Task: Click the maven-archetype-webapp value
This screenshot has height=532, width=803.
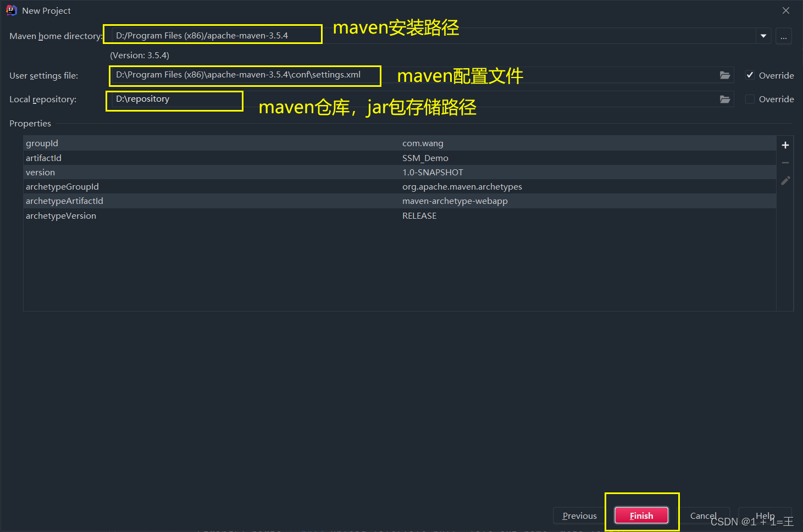Action: point(455,201)
